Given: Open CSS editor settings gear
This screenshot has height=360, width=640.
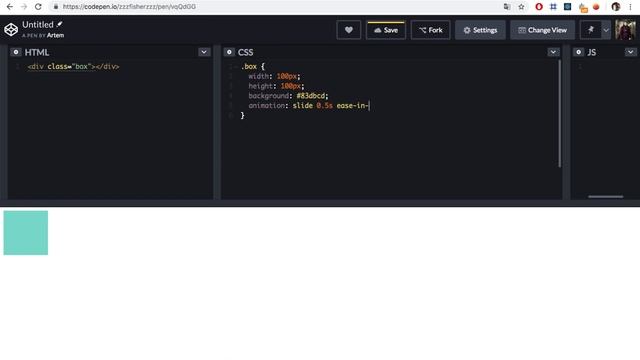Looking at the screenshot, I should pyautogui.click(x=229, y=52).
